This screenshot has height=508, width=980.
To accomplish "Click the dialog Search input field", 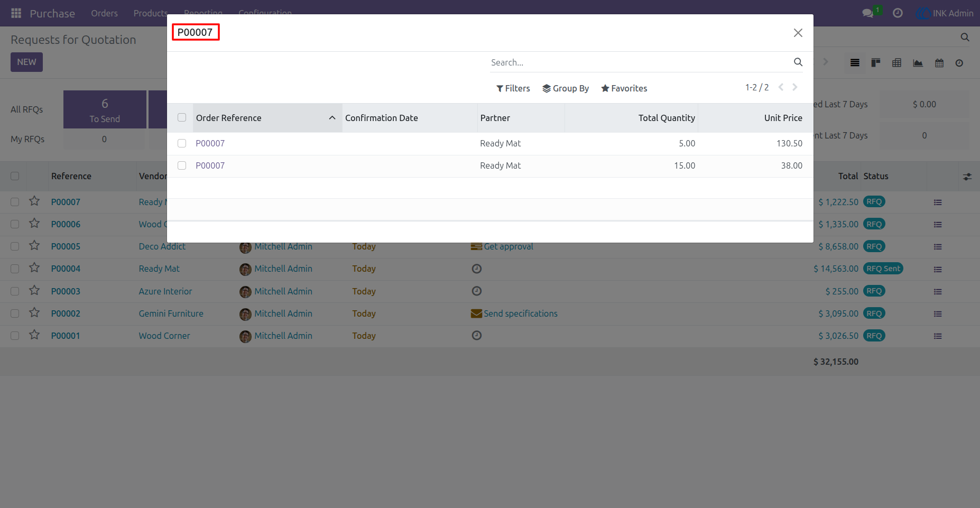I will click(640, 62).
